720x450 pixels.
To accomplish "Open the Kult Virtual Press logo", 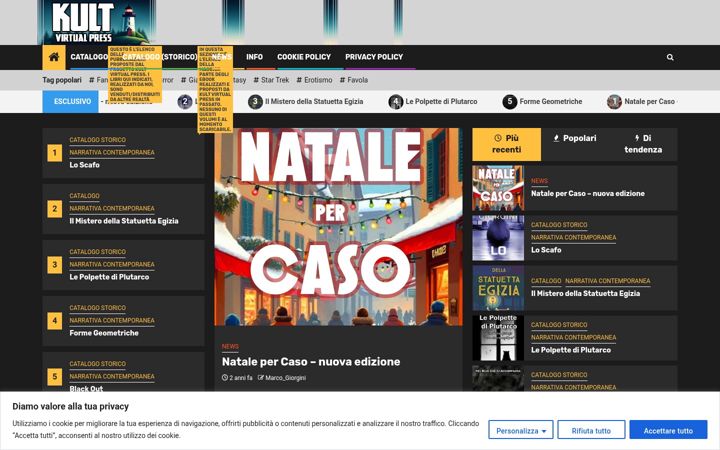I will click(96, 22).
